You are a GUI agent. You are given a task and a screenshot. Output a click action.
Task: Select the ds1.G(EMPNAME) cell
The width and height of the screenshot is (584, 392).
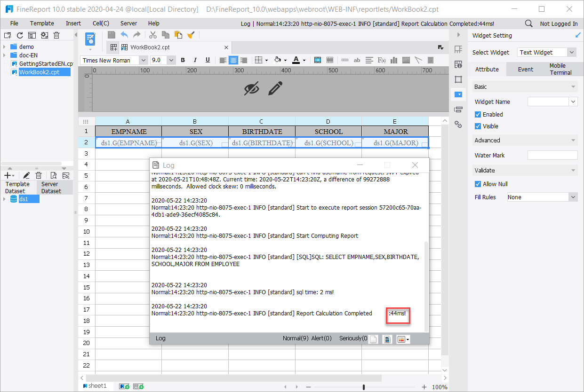pos(128,142)
